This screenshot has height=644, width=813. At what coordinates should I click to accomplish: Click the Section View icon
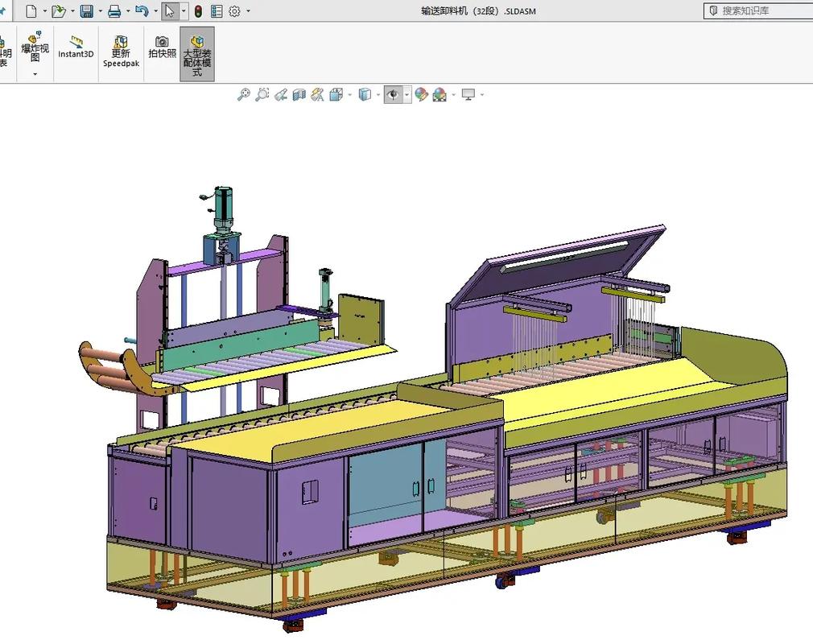299,95
